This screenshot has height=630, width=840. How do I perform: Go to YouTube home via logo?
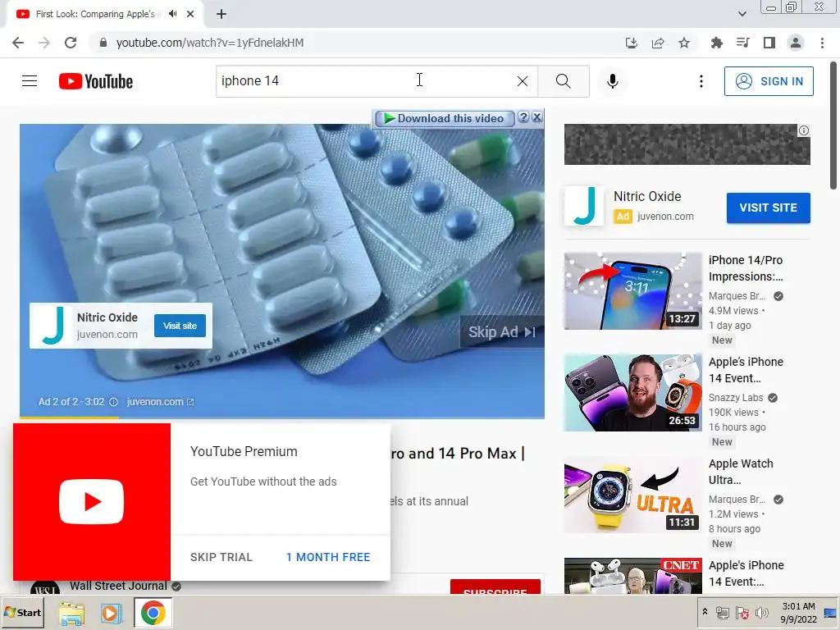[x=96, y=81]
